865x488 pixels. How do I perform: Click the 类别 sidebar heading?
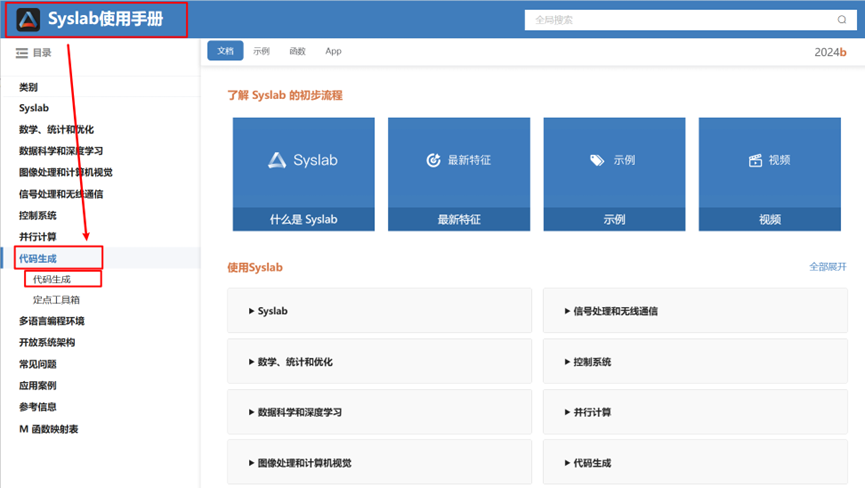click(x=28, y=87)
